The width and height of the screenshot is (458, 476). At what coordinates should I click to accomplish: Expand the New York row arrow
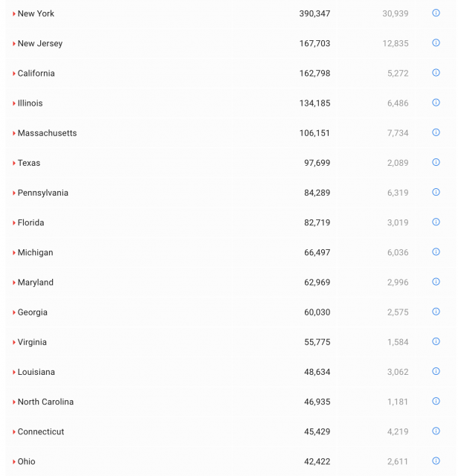pos(14,14)
